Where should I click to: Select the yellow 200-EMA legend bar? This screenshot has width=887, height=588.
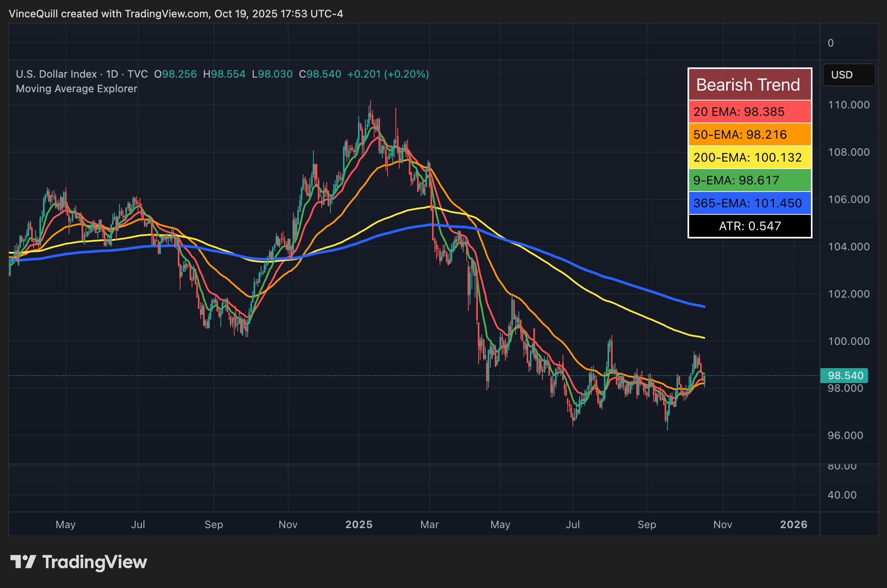point(749,157)
